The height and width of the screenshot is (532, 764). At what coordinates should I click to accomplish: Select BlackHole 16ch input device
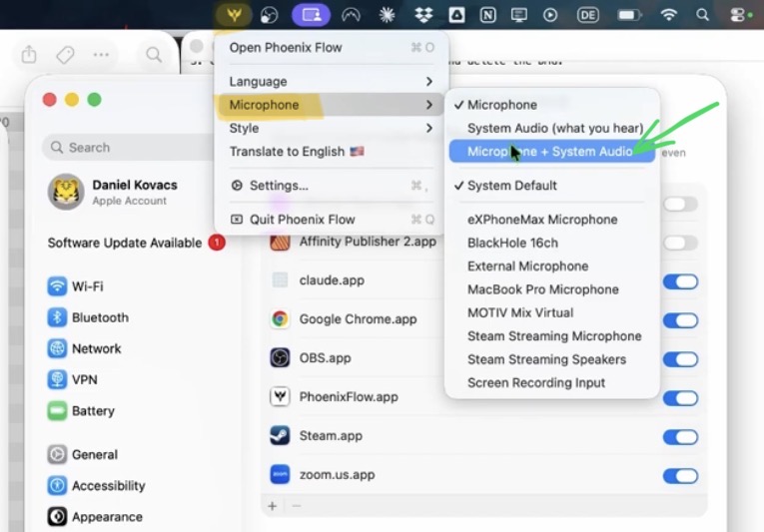click(x=552, y=244)
